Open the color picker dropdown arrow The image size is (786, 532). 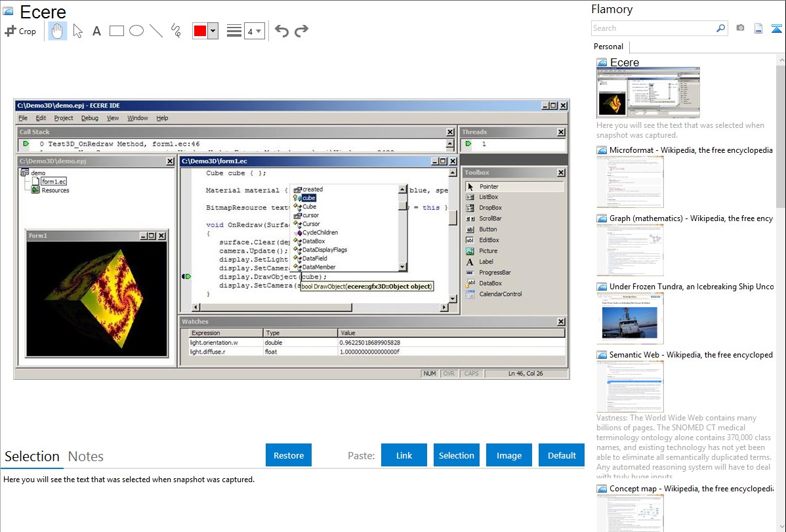[x=213, y=31]
